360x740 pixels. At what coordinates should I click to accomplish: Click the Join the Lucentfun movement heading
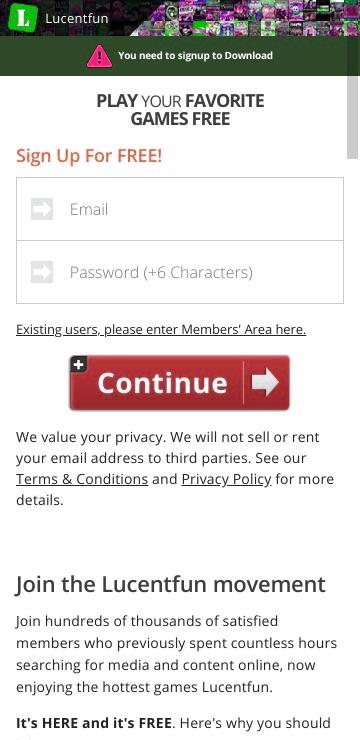coord(171,584)
